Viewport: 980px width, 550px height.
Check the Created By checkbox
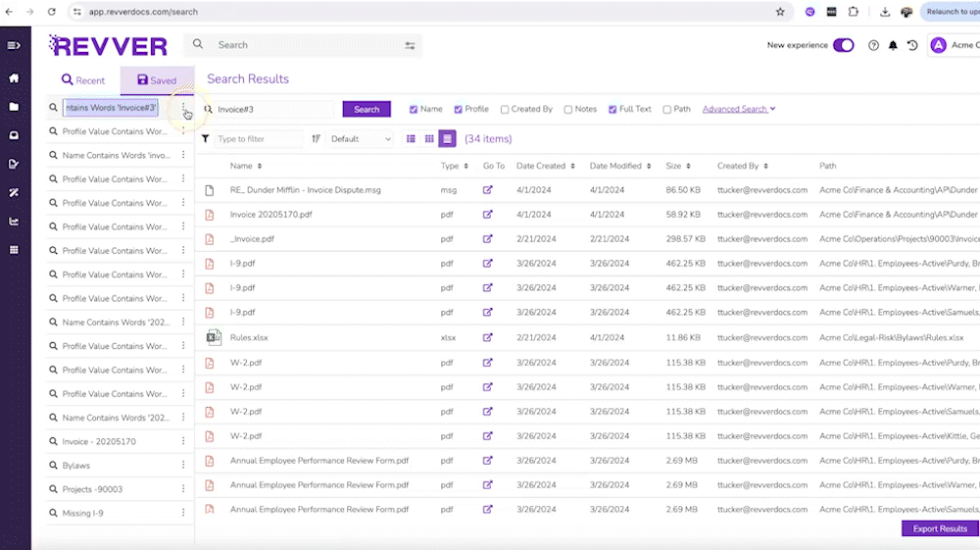click(505, 110)
